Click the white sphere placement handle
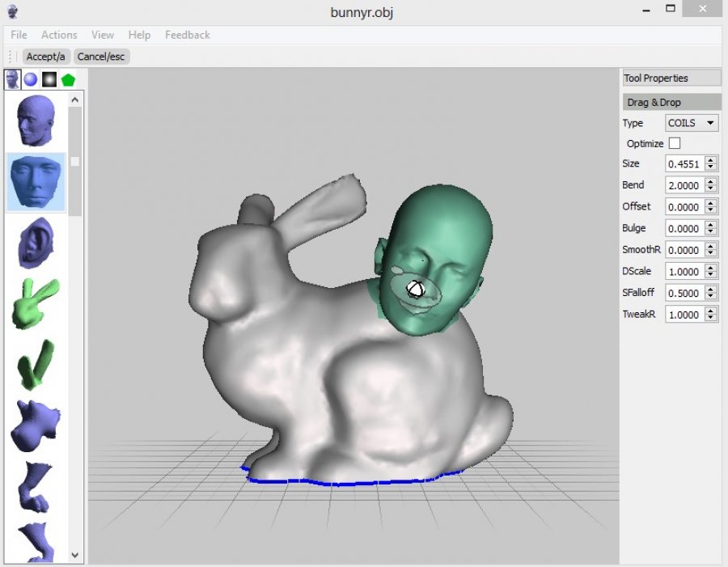 416,289
